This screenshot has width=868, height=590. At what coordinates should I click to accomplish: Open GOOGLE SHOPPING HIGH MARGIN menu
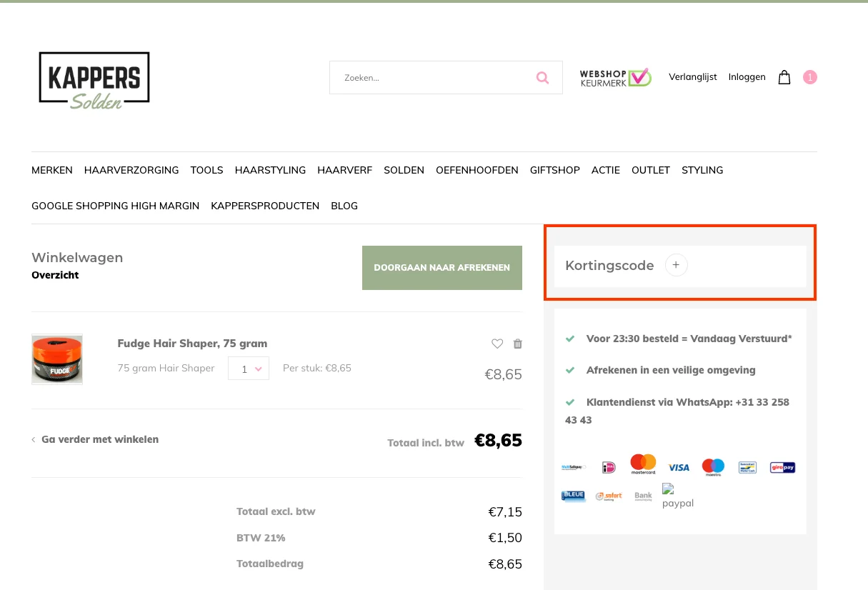[x=116, y=206]
